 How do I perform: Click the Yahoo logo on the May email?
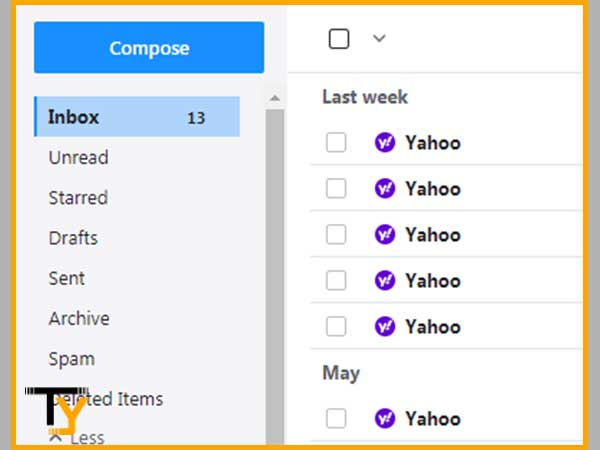tap(385, 418)
